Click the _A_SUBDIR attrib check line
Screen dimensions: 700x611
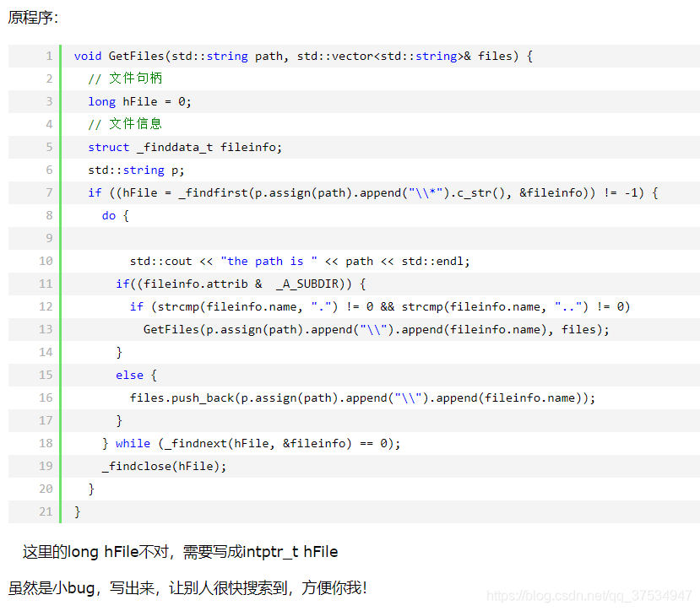241,284
